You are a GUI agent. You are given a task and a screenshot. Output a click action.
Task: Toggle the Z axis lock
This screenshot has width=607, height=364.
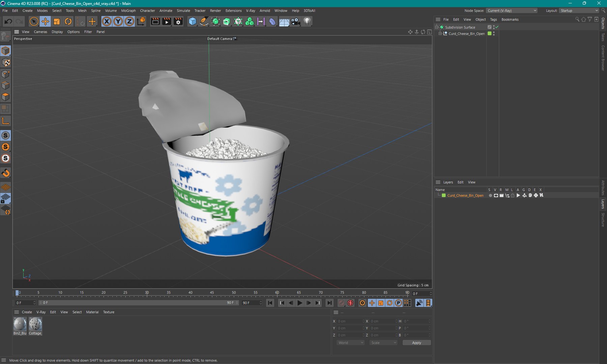[129, 22]
